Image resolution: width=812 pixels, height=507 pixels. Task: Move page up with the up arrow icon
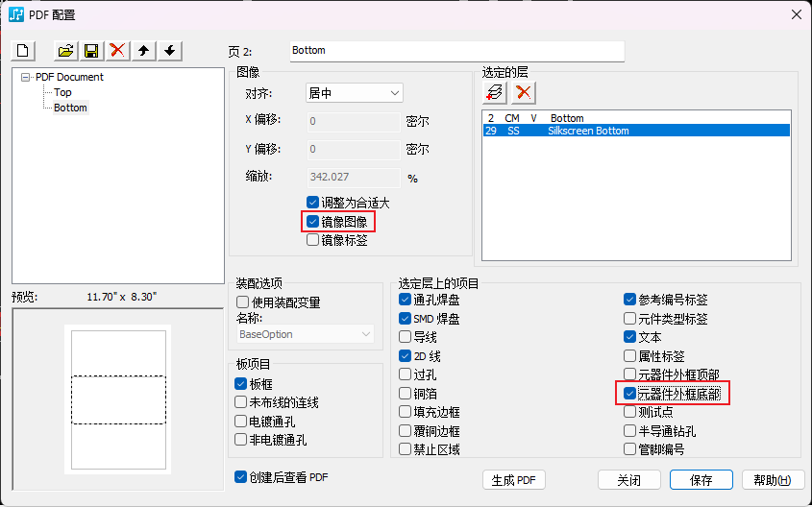click(143, 51)
